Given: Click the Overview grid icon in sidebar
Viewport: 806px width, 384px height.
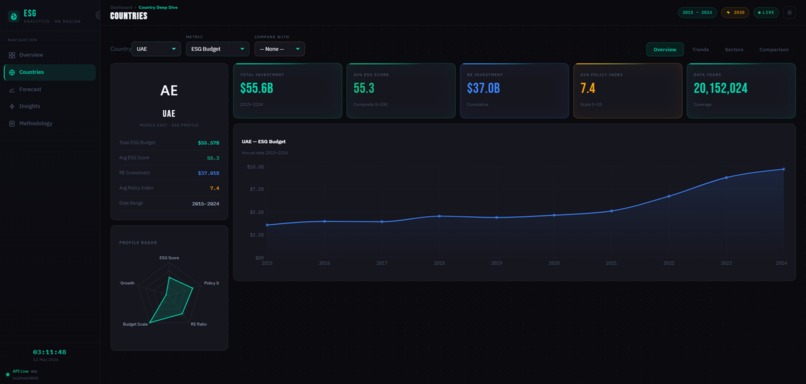Looking at the screenshot, I should click(x=12, y=55).
